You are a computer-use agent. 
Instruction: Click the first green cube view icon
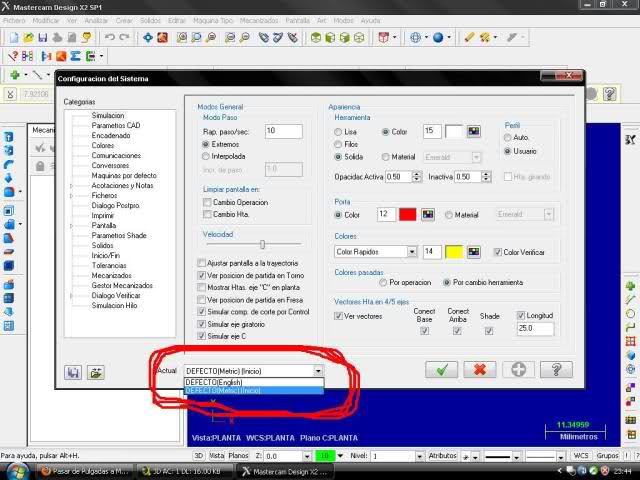[x=315, y=38]
